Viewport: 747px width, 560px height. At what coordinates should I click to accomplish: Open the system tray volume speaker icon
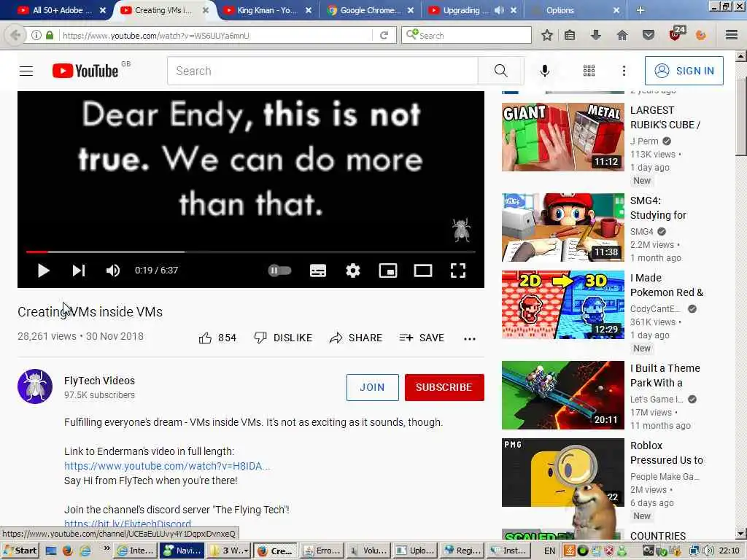pos(708,551)
